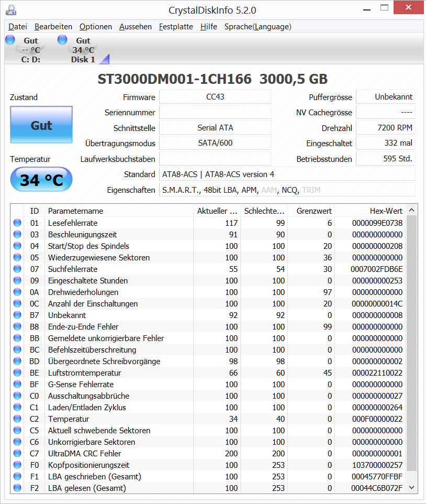Image resolution: width=426 pixels, height=504 pixels.
Task: Click the blue status orb for Disk 1
Action: pos(62,39)
